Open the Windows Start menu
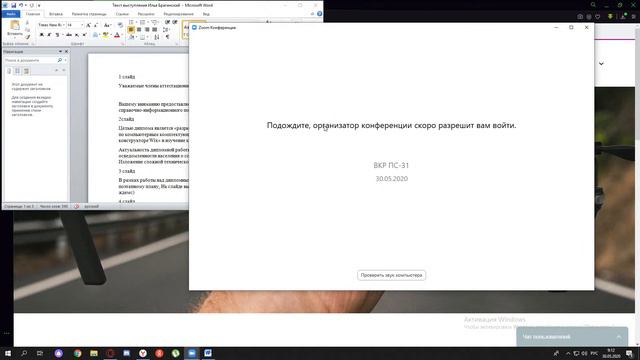This screenshot has height=360, width=640. [7, 353]
